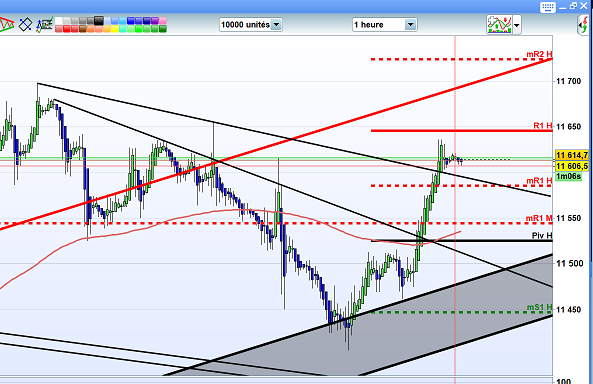This screenshot has width=593, height=384.
Task: Pick the black color swatch
Action: coord(99,20)
